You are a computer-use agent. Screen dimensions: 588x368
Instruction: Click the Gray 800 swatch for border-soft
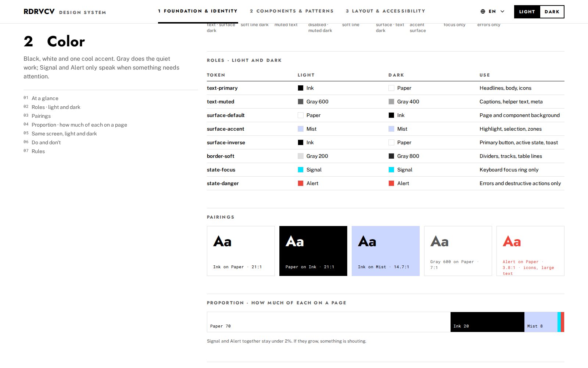391,156
